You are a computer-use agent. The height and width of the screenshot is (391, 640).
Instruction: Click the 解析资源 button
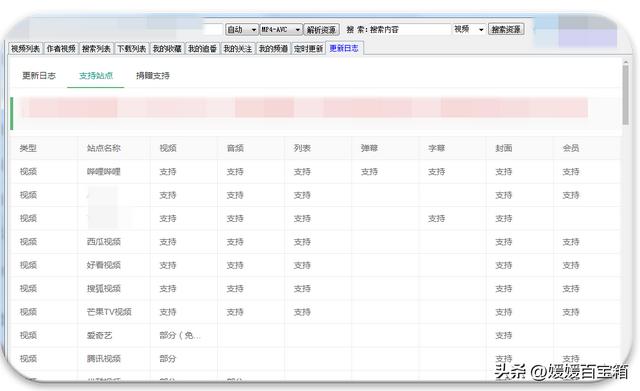(321, 29)
